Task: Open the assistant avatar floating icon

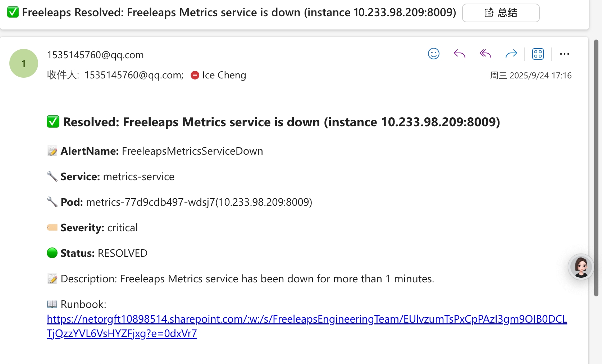Action: [x=581, y=267]
